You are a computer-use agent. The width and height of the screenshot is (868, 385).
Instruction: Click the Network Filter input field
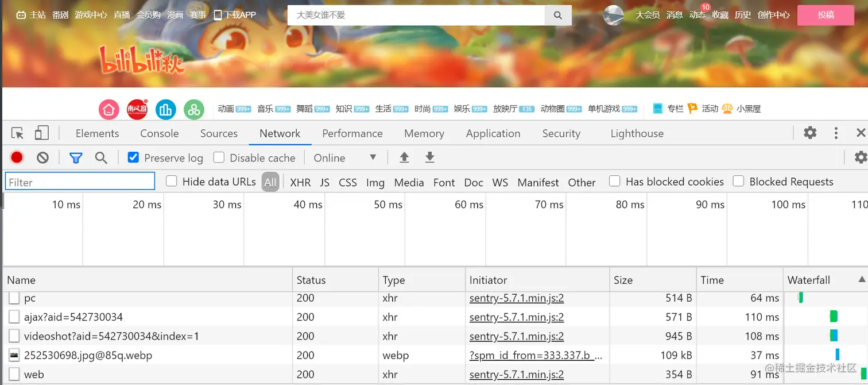80,182
